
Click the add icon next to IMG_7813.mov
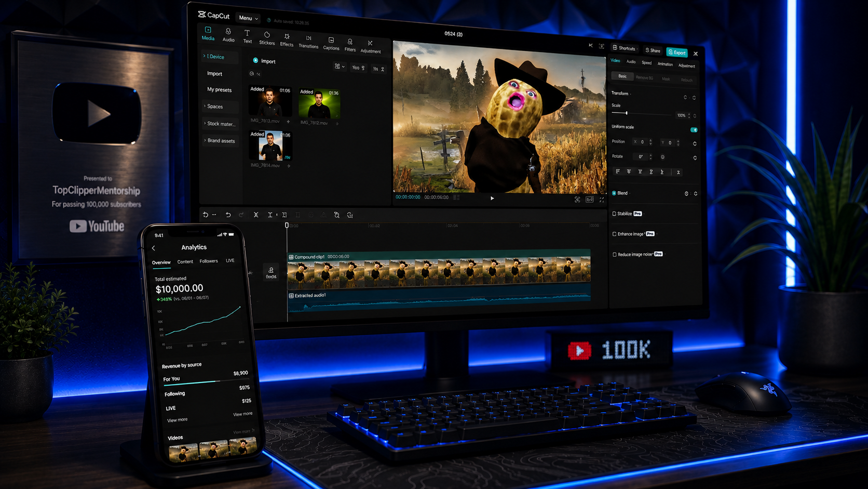(288, 122)
